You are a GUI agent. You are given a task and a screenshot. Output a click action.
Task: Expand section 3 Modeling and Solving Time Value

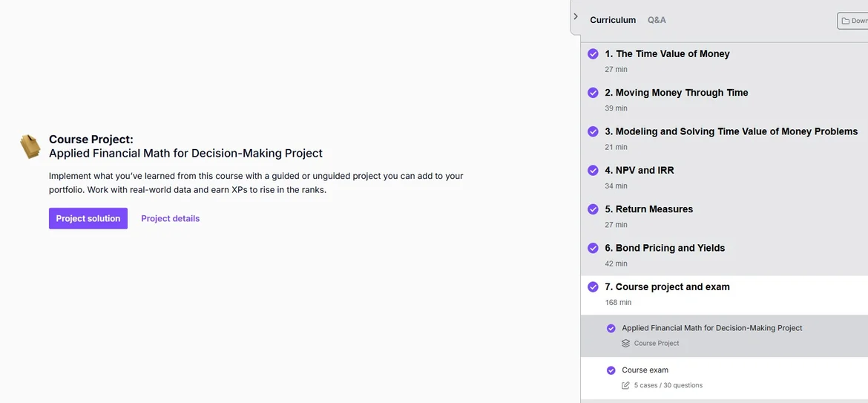pyautogui.click(x=731, y=131)
